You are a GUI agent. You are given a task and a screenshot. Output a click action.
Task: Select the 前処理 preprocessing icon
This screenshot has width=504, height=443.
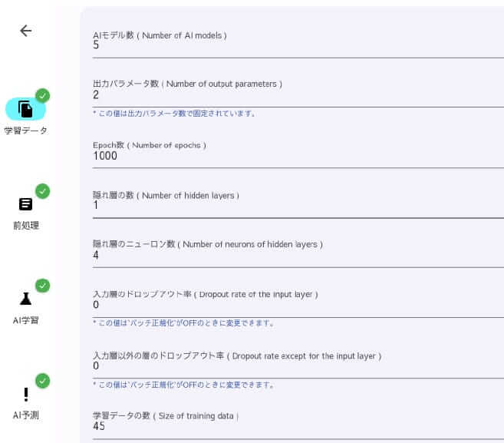[26, 204]
